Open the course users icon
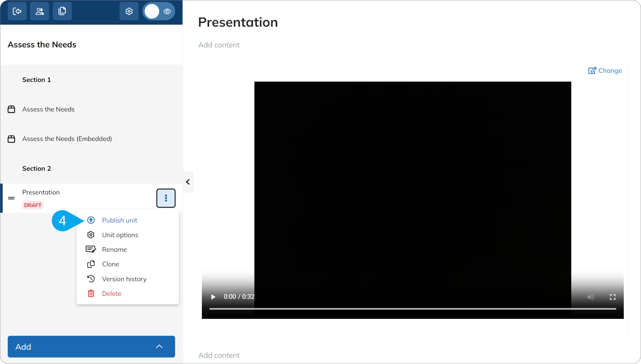The image size is (641, 364). pos(40,11)
